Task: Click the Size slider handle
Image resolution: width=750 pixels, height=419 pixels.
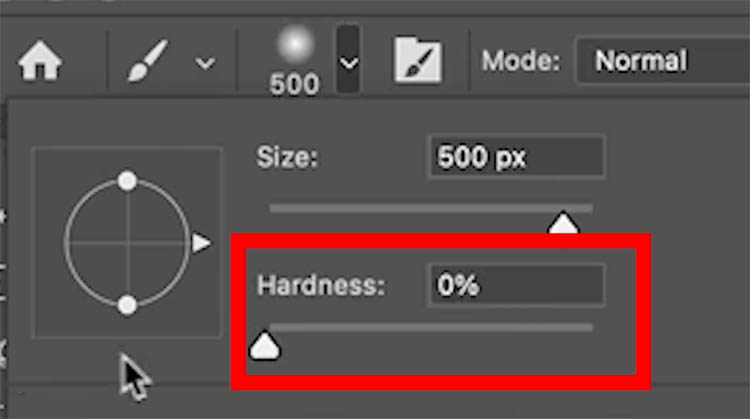Action: coord(563,223)
